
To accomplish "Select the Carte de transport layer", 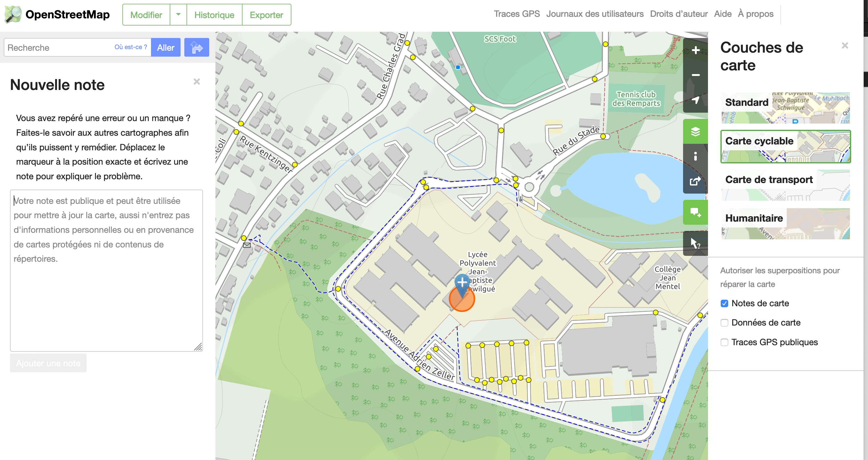I will point(785,185).
